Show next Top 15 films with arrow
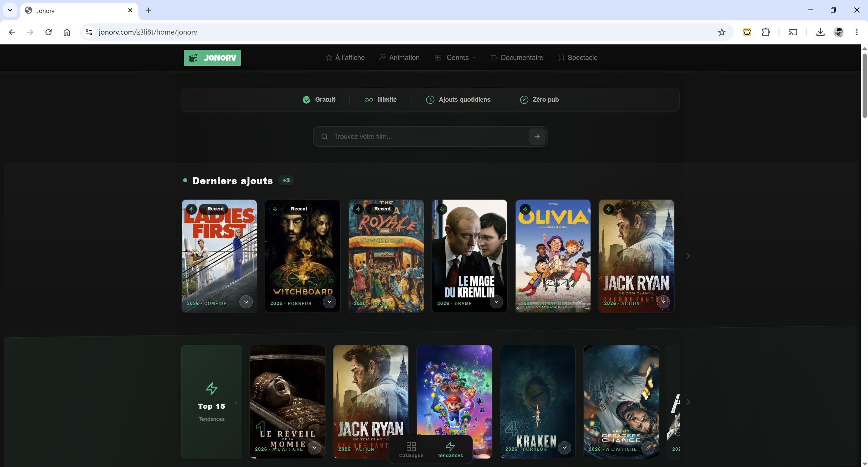The height and width of the screenshot is (467, 868). point(688,402)
